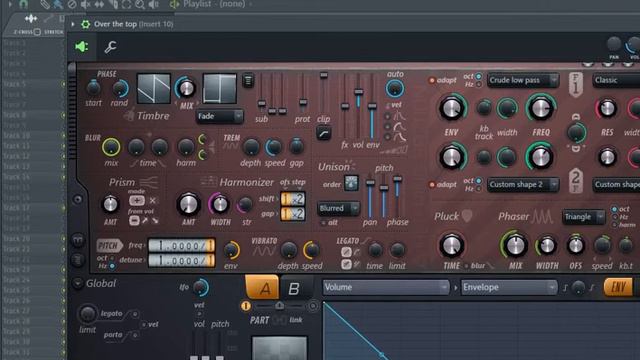Click Prism from vol minus button
The height and width of the screenshot is (360, 640).
(x=134, y=220)
